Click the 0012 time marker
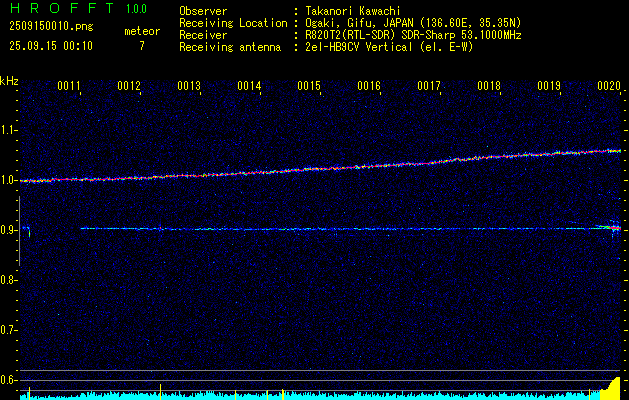 point(129,85)
